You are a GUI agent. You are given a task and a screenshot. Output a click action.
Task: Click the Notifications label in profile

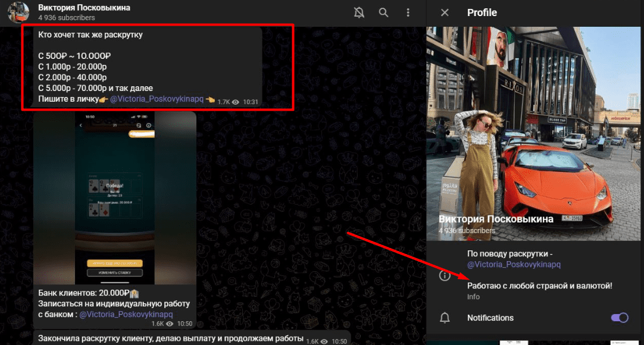click(490, 318)
